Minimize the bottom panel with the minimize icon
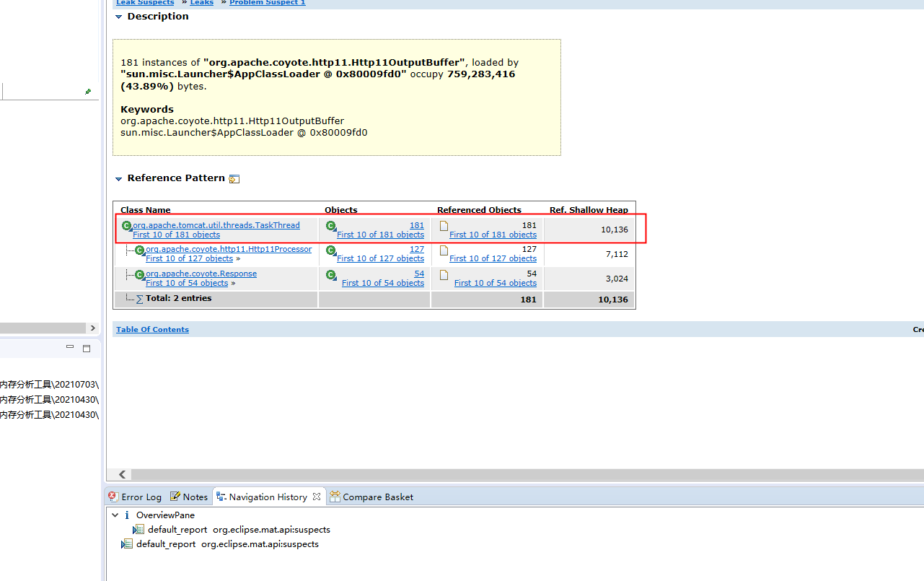The width and height of the screenshot is (924, 581). point(69,347)
